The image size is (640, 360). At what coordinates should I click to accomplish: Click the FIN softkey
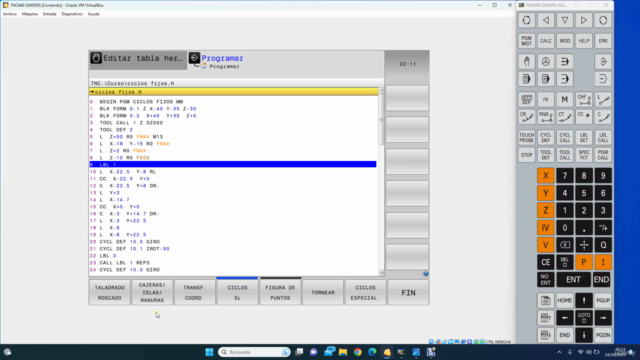point(408,293)
